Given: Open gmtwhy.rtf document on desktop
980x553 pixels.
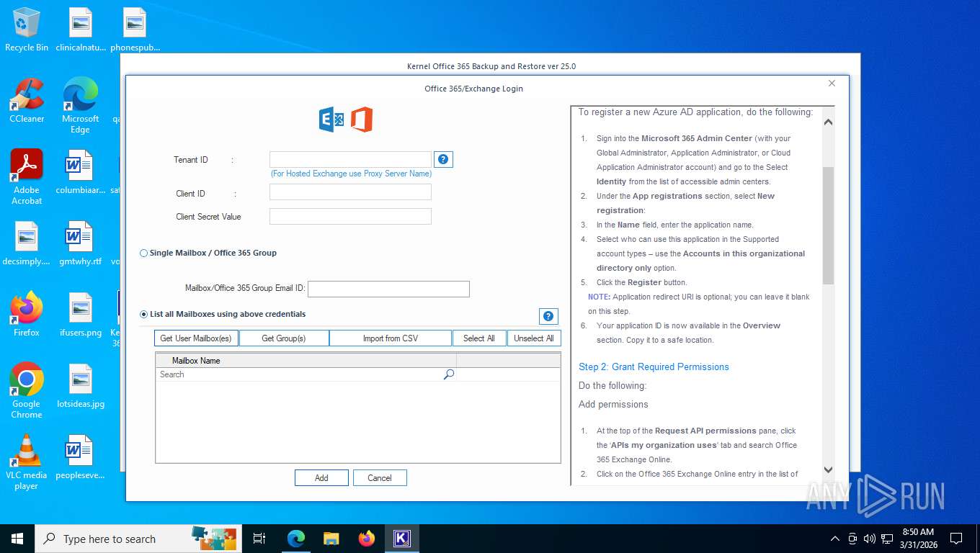Looking at the screenshot, I should (80, 243).
